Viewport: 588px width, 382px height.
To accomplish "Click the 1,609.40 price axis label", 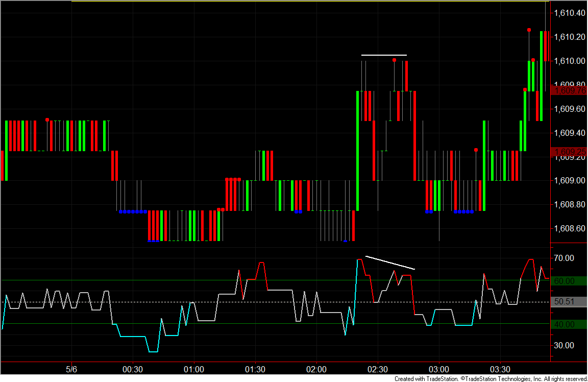I will (570, 133).
